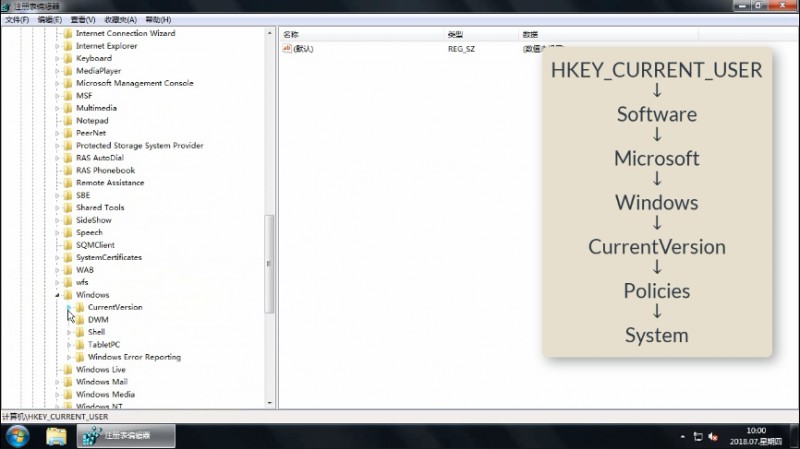
Task: Click the status bar path HKEY_CURRENT_USER
Action: pos(68,417)
